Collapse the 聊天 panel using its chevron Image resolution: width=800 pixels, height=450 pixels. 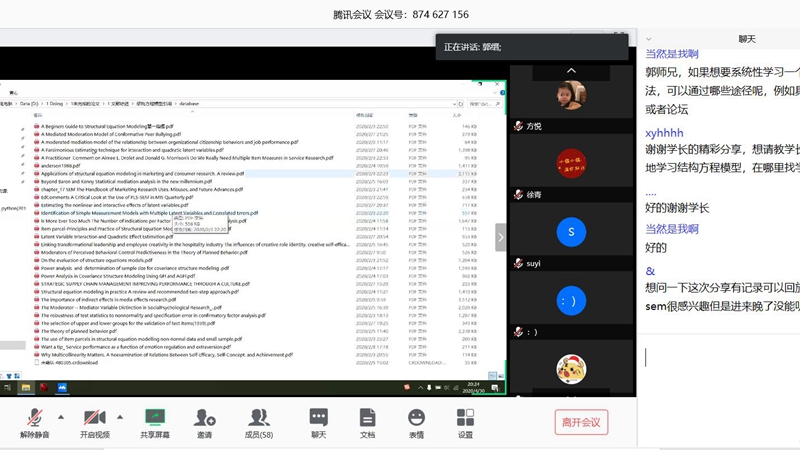[648, 39]
